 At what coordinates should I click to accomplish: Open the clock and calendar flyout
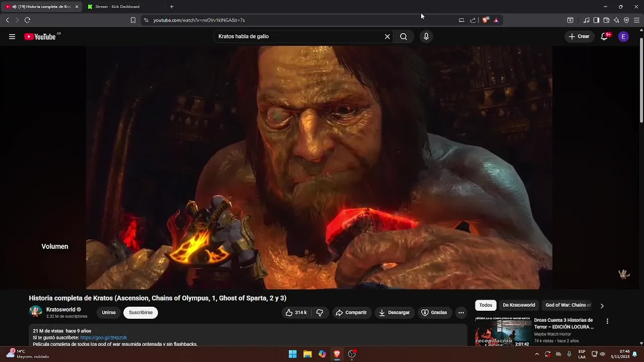tap(620, 354)
